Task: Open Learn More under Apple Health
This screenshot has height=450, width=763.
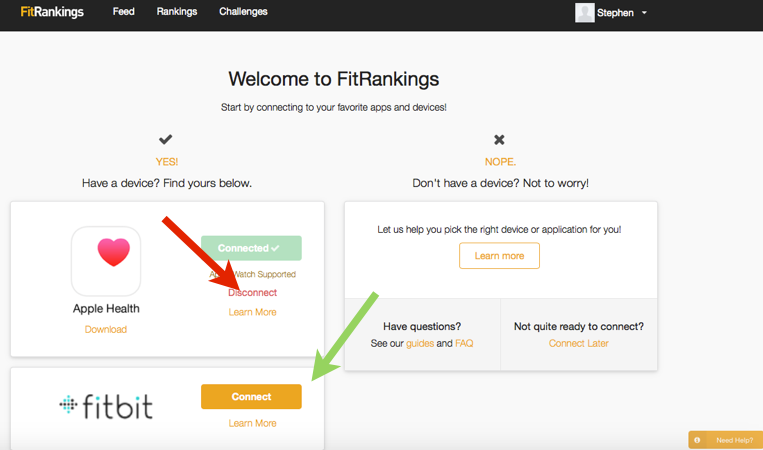Action: coord(253,312)
